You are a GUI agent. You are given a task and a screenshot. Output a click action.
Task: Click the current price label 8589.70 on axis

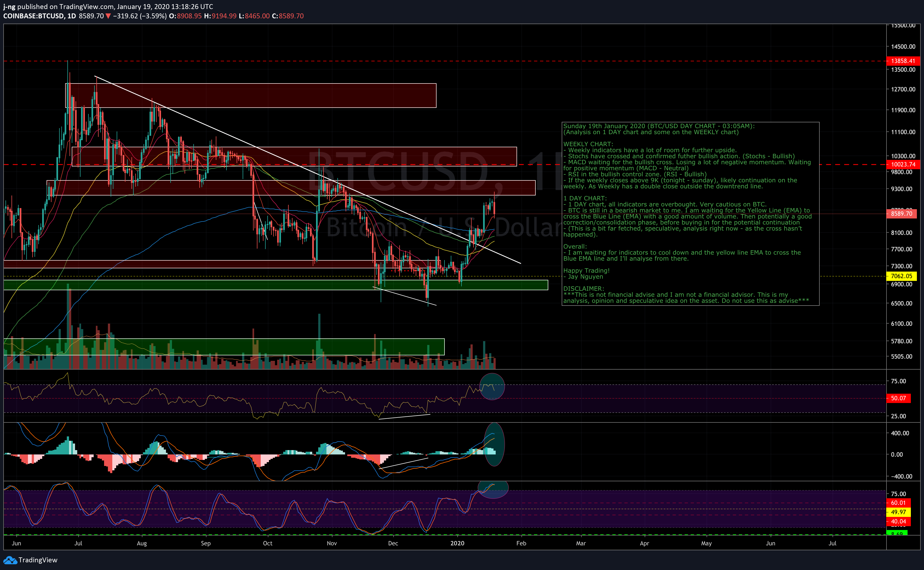901,214
